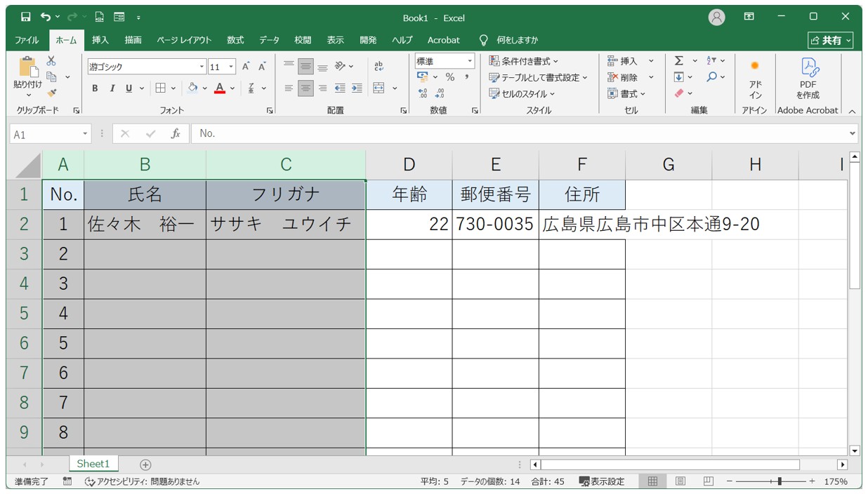
Task: Expand the Name Box dropdown arrow
Action: click(x=86, y=133)
